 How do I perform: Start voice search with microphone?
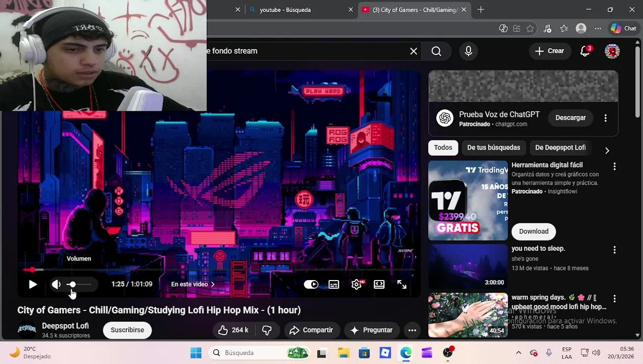[469, 51]
